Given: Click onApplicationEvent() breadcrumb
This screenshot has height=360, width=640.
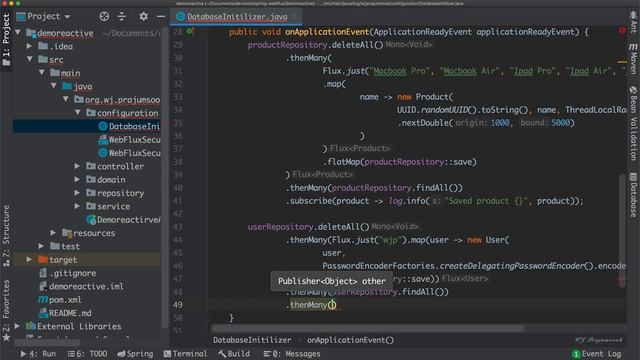Looking at the screenshot, I should pos(350,340).
